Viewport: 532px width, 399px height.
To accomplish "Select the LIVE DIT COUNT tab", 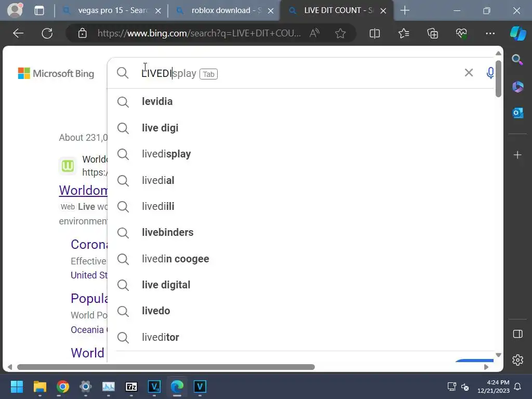I will tap(337, 10).
